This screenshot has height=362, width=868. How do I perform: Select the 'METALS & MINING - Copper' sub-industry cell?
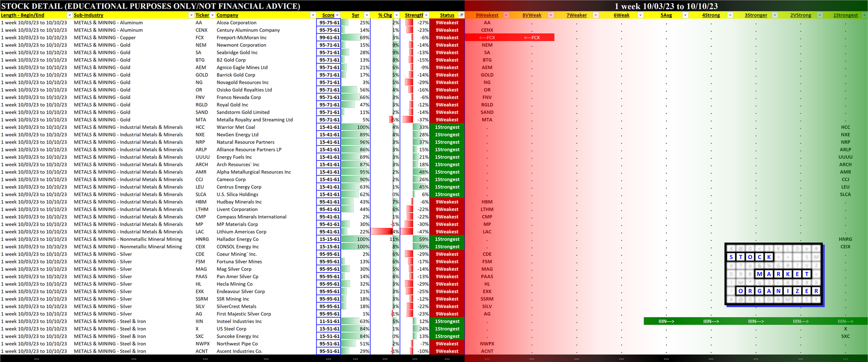[133, 37]
